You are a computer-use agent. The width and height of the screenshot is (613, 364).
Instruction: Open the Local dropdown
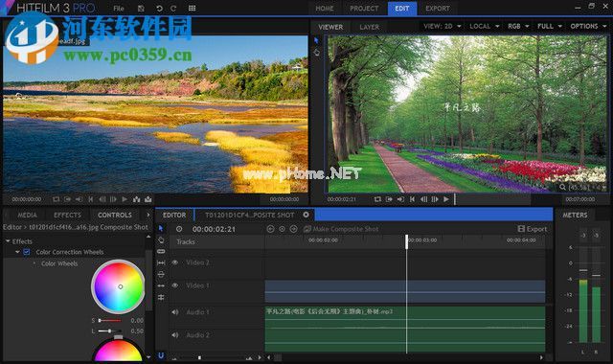(485, 26)
